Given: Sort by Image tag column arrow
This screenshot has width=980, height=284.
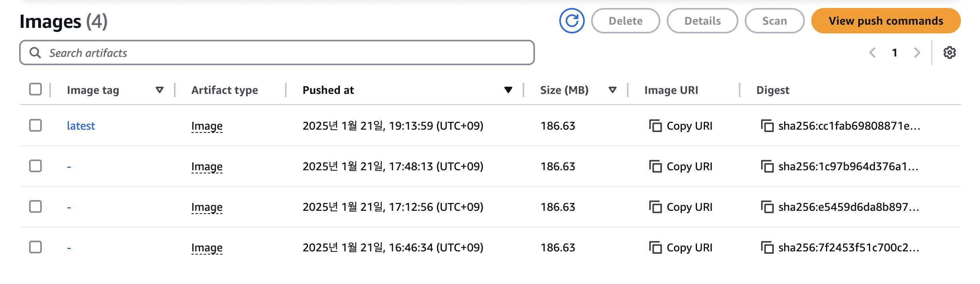Looking at the screenshot, I should (160, 90).
